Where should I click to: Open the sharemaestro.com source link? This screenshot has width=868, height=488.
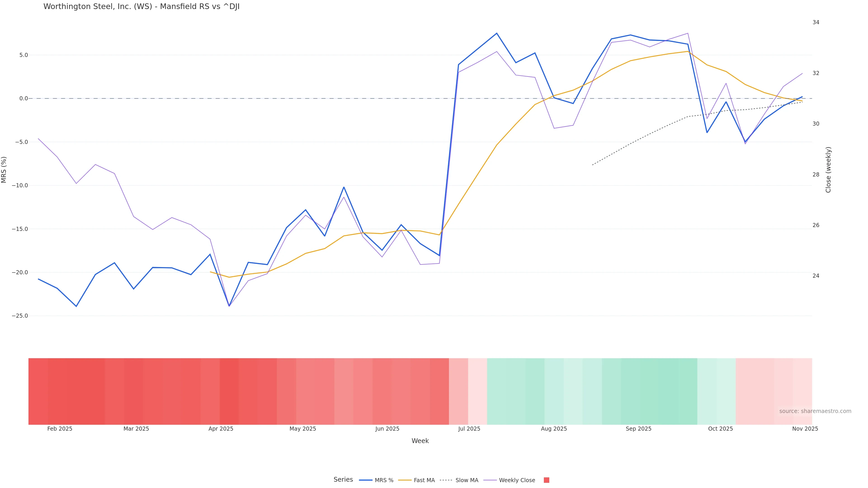tap(815, 411)
